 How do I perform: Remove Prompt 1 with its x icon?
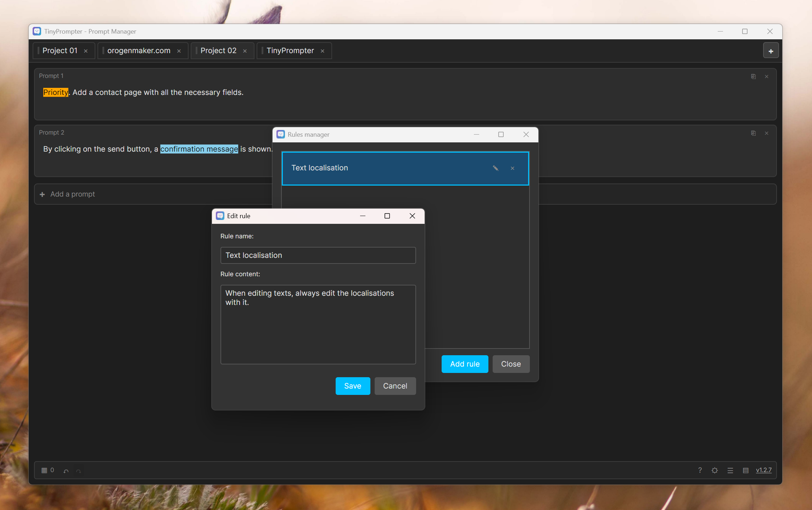pyautogui.click(x=766, y=76)
